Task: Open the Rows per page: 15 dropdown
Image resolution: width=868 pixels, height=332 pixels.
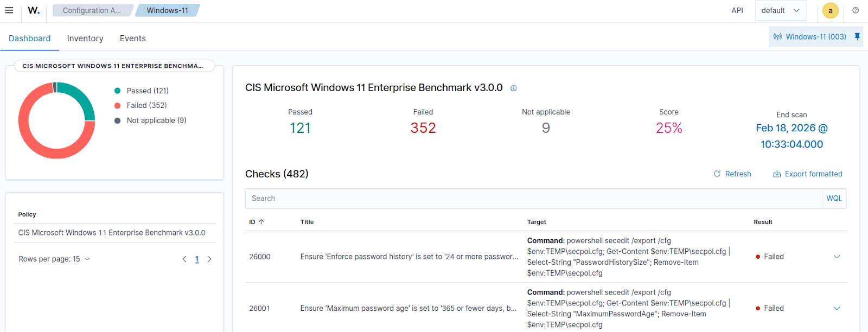Action: coord(54,259)
